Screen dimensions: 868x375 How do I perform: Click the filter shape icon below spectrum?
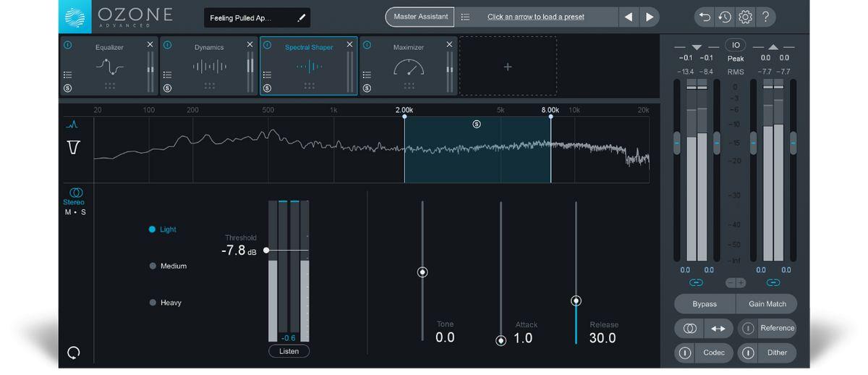pyautogui.click(x=73, y=148)
